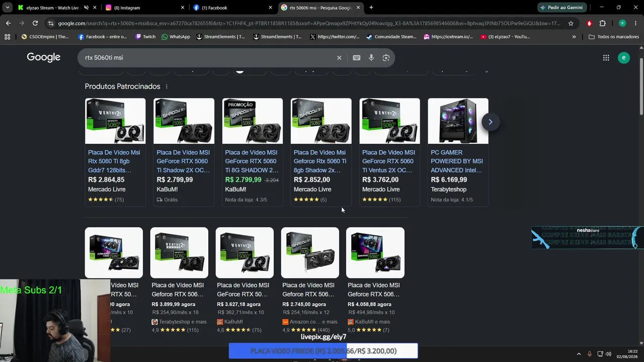Open the taskbar volume icon
This screenshot has width=644, height=362.
[x=608, y=354]
